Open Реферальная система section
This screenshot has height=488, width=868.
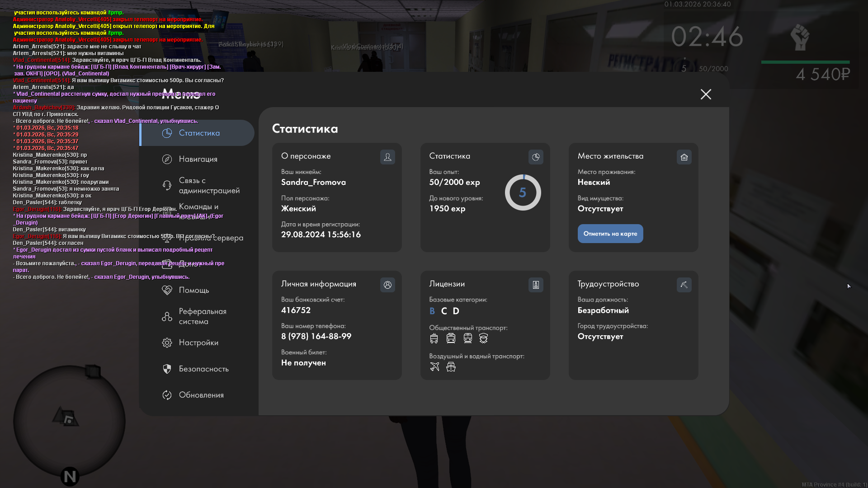pyautogui.click(x=202, y=316)
